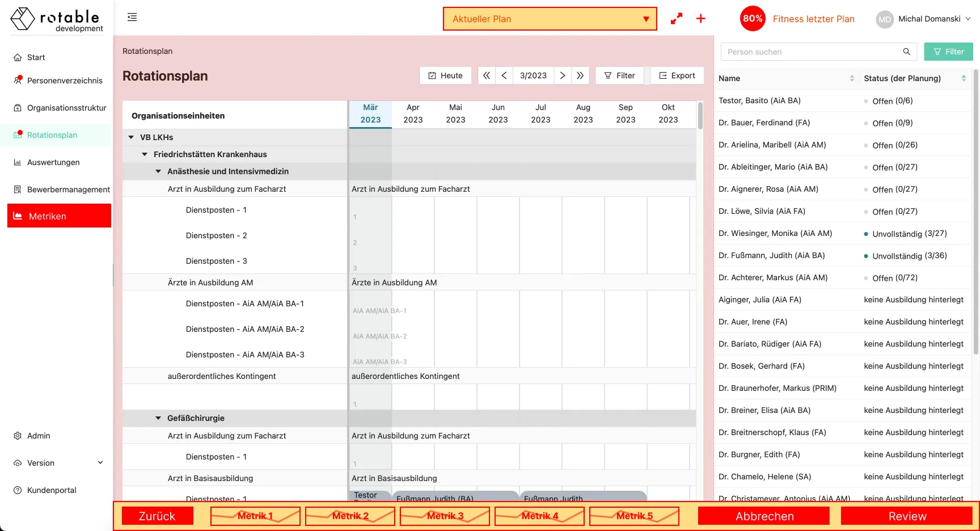Viewport: 980px width, 531px height.
Task: Click the Person suchen search field
Action: [x=811, y=52]
